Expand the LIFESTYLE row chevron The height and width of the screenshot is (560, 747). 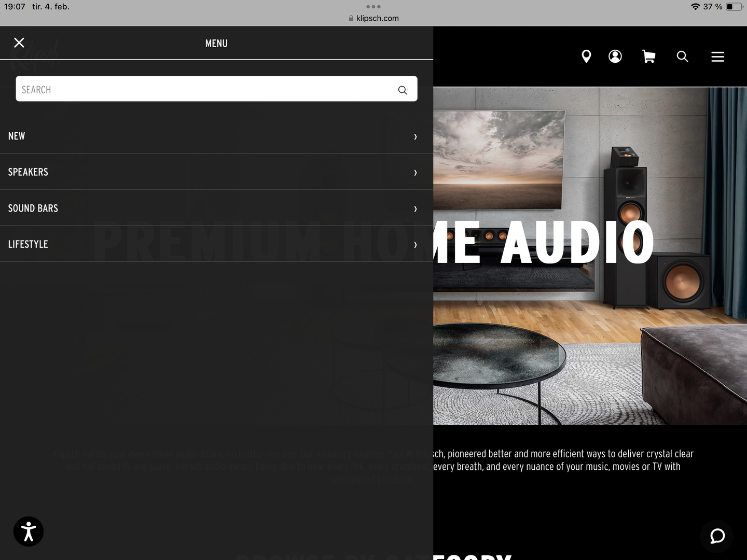(x=416, y=245)
